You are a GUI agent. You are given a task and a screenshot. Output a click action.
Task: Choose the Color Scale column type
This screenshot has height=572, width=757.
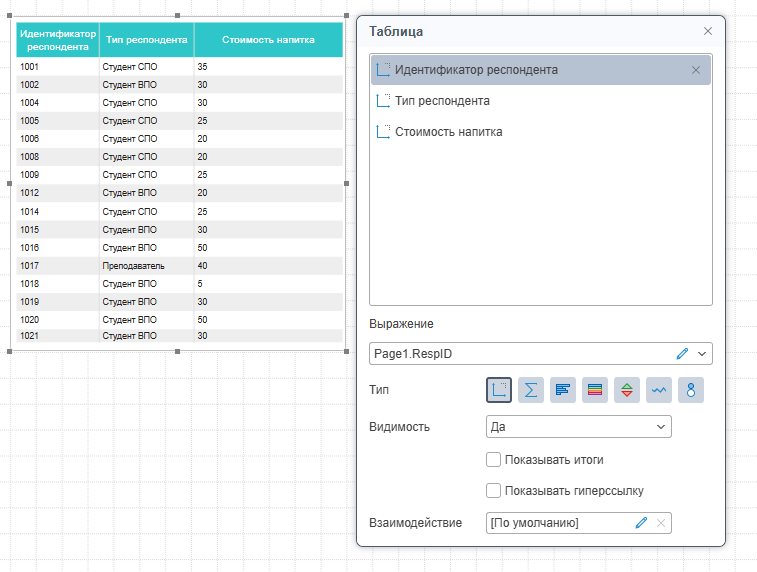pos(595,390)
